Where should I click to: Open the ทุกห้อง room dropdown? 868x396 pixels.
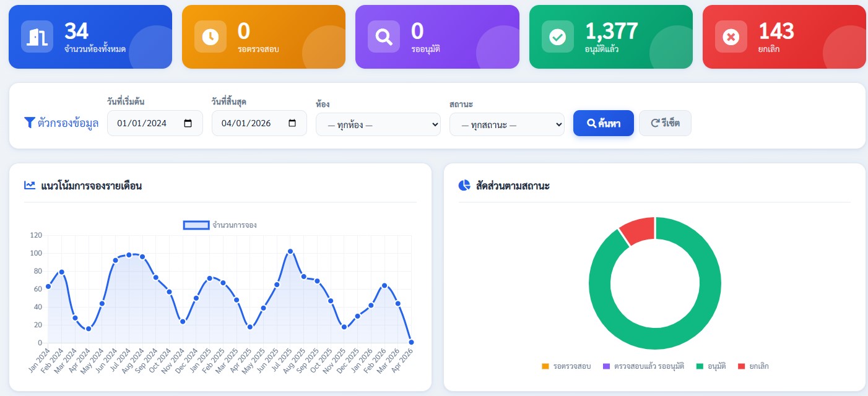coord(378,124)
